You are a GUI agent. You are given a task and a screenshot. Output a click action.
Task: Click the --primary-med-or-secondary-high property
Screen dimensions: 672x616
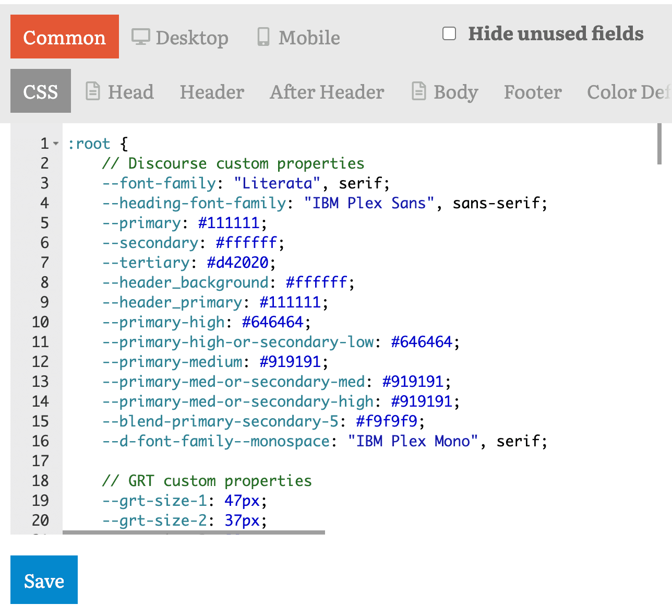pyautogui.click(x=238, y=401)
